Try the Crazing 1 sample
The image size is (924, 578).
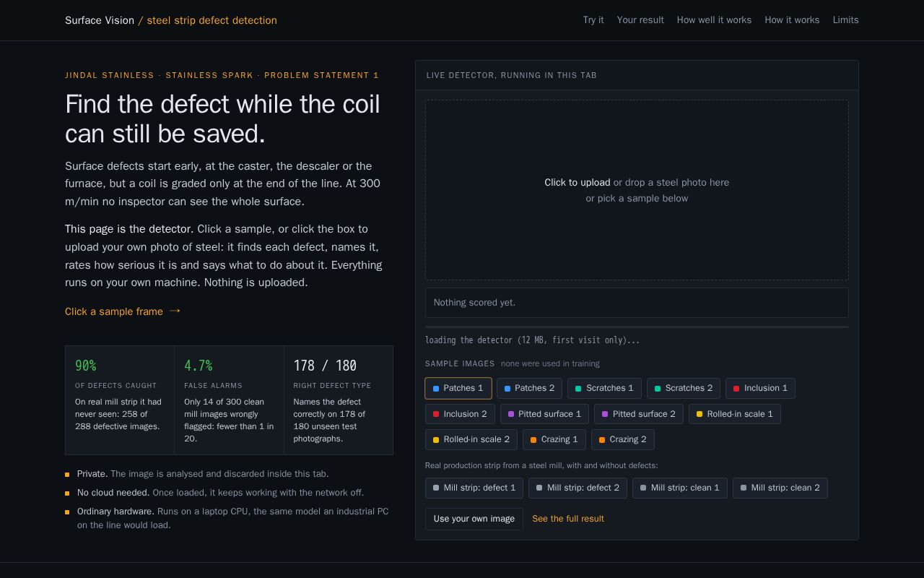[x=554, y=439]
